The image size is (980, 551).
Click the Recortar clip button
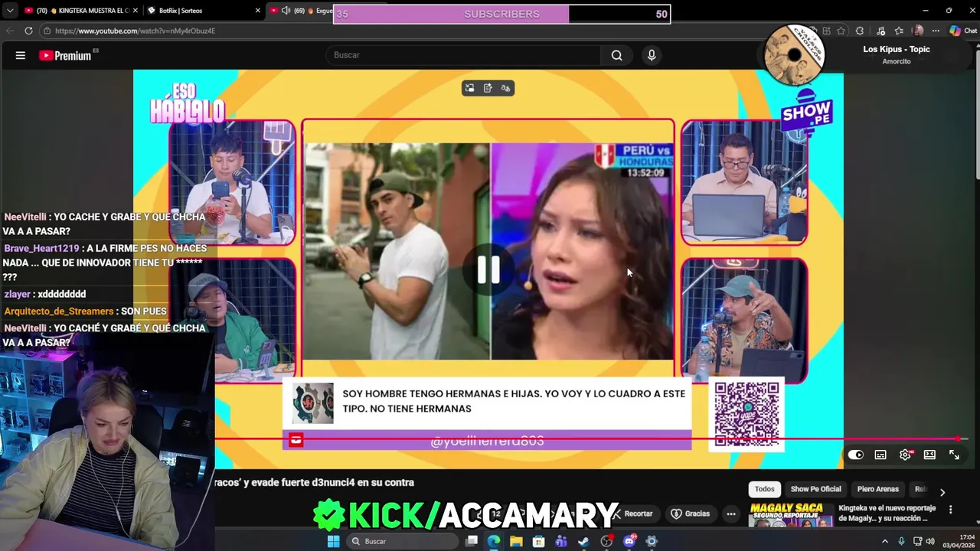pyautogui.click(x=632, y=514)
